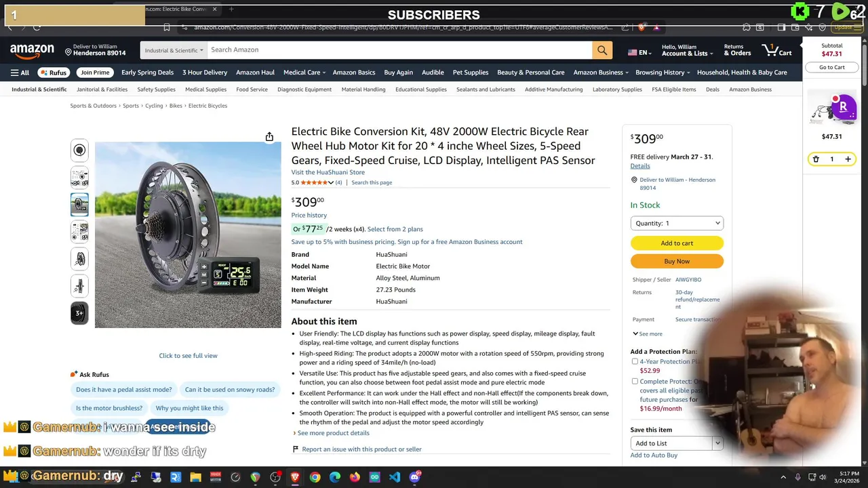Open File Explorer in taskbar

[195, 477]
